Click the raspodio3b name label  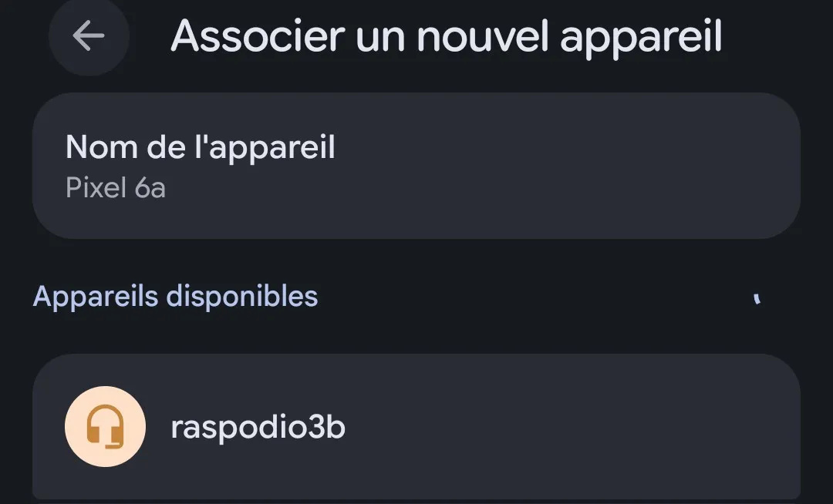(258, 428)
